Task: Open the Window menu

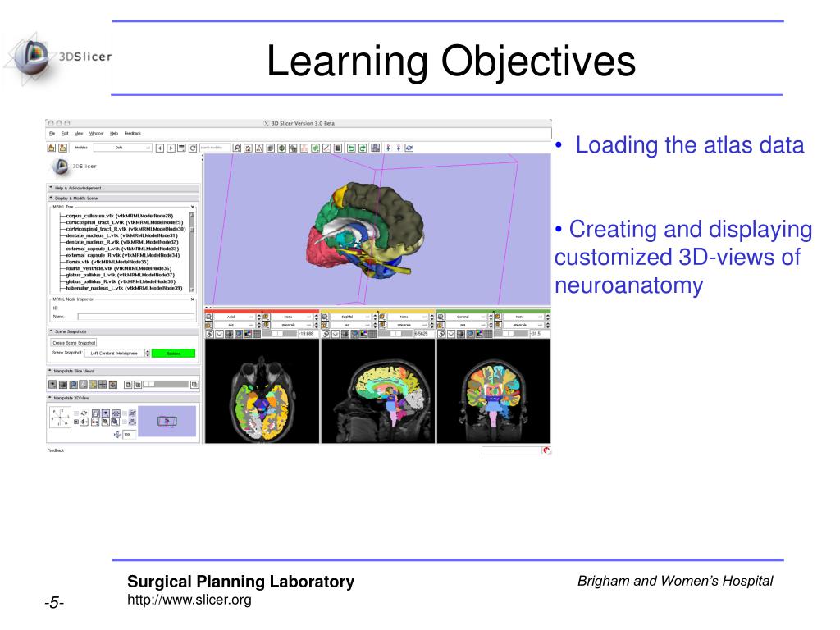Action: [x=97, y=134]
